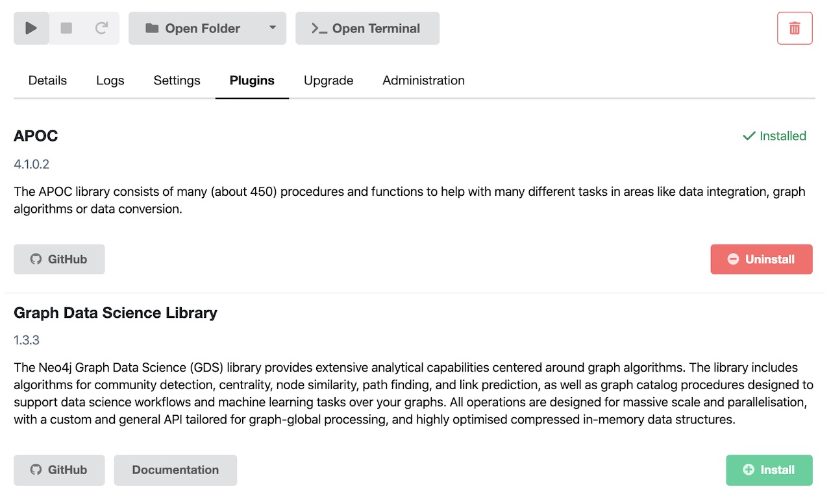Switch to the Administration tab

pyautogui.click(x=423, y=80)
